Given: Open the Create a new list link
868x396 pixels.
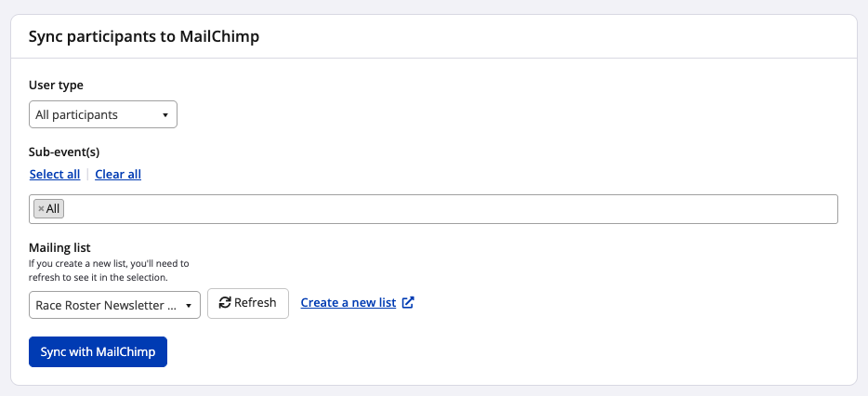Looking at the screenshot, I should 349,303.
